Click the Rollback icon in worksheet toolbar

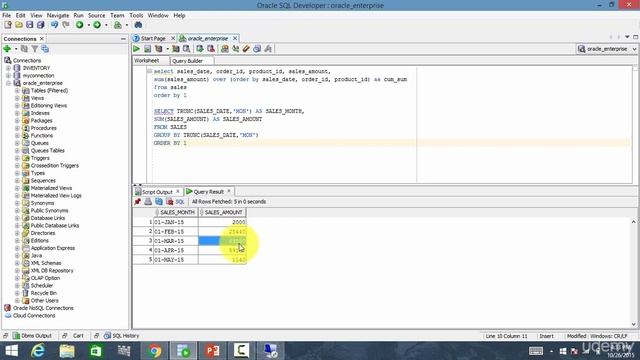pos(211,49)
